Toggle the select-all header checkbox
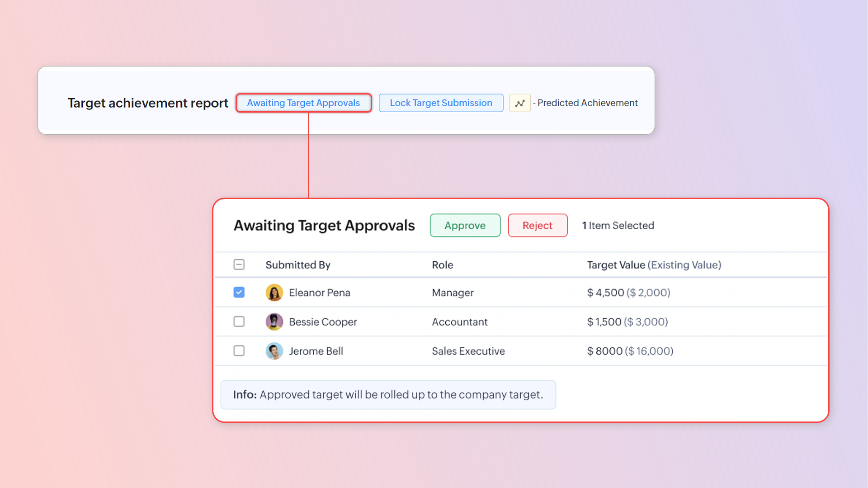 239,265
